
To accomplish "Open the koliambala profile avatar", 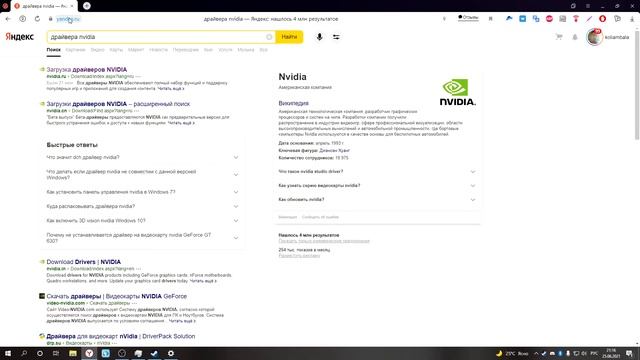I will pyautogui.click(x=594, y=37).
